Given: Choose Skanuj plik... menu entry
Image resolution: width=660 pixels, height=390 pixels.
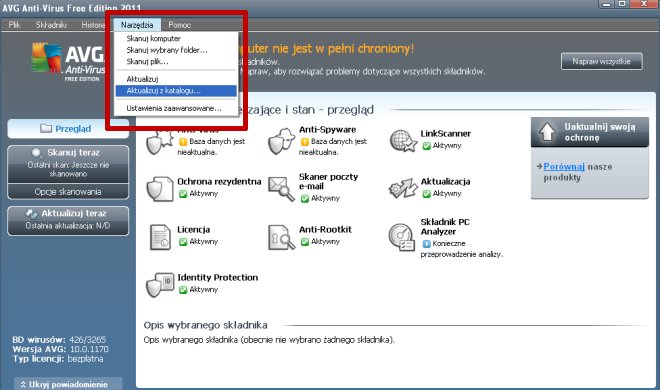Looking at the screenshot, I should click(176, 61).
